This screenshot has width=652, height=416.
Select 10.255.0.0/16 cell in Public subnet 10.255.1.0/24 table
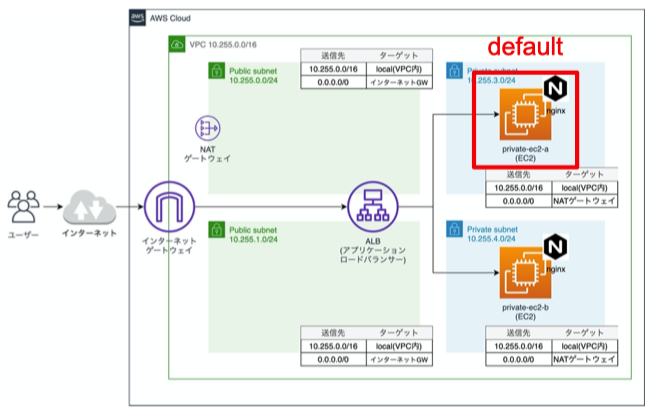333,346
